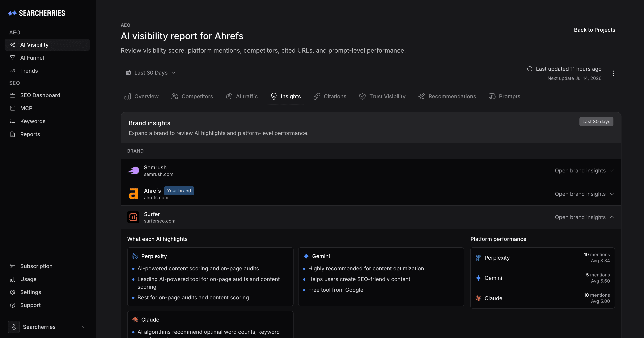Image resolution: width=644 pixels, height=338 pixels.
Task: Click the Subscription card icon
Action: click(x=12, y=266)
